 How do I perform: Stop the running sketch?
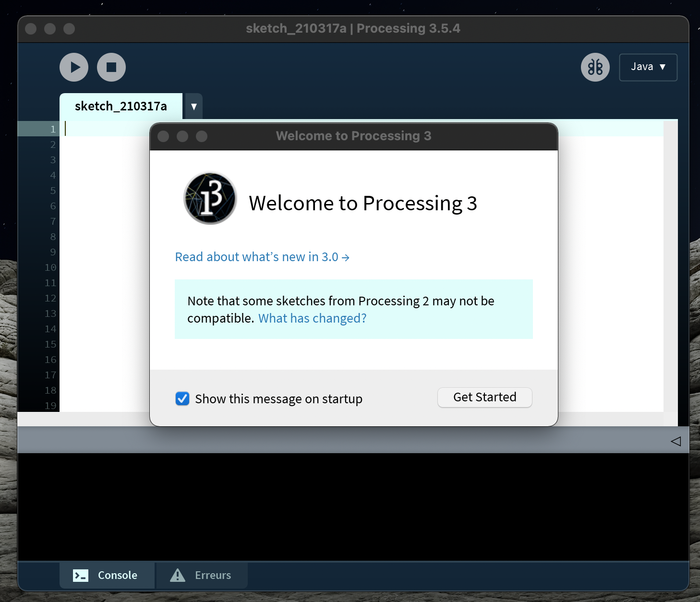pyautogui.click(x=111, y=67)
